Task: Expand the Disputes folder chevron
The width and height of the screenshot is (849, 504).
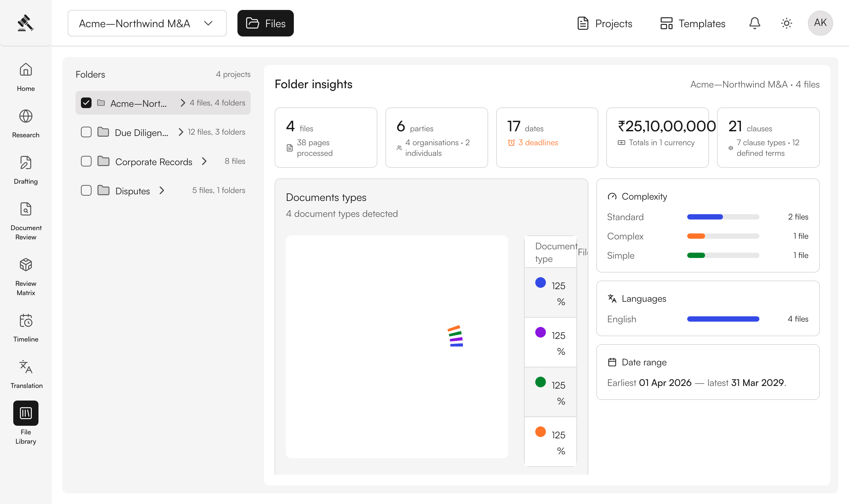Action: [162, 190]
